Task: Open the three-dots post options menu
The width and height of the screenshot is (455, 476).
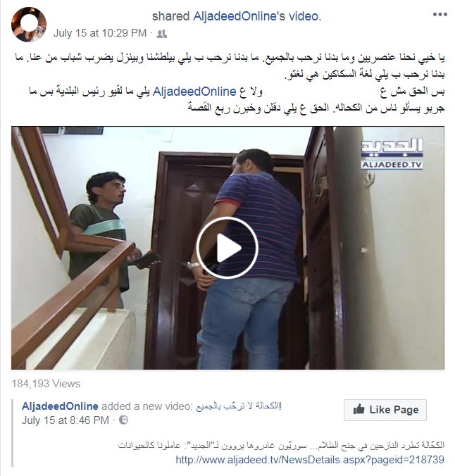Action: tap(440, 15)
